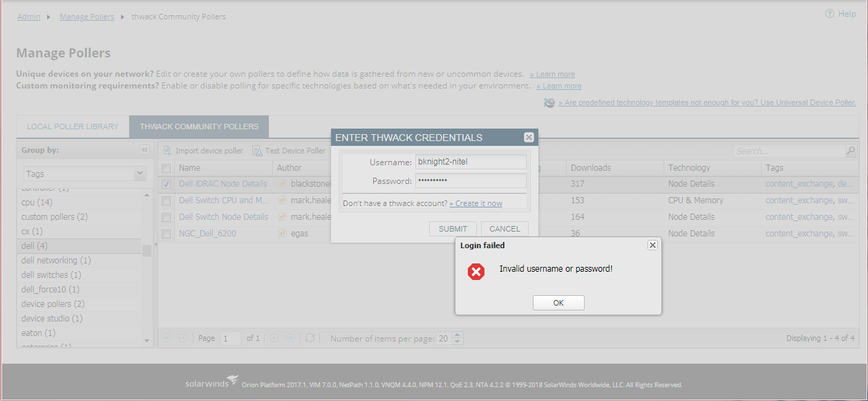Collapse the Group by panel

(x=144, y=149)
